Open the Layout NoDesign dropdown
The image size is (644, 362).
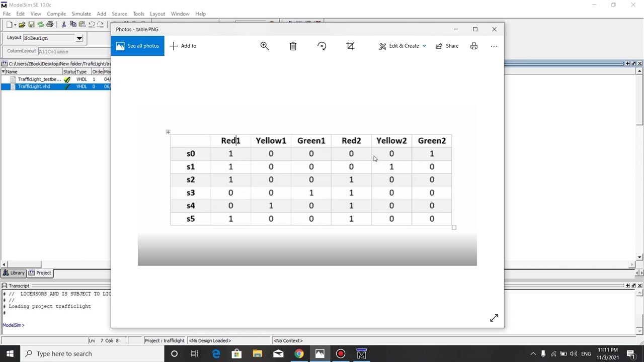point(79,38)
